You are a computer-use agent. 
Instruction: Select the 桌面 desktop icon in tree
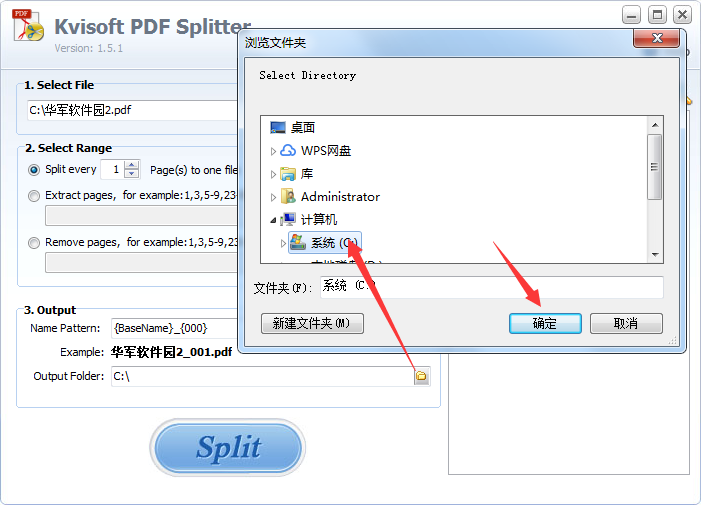coord(278,128)
